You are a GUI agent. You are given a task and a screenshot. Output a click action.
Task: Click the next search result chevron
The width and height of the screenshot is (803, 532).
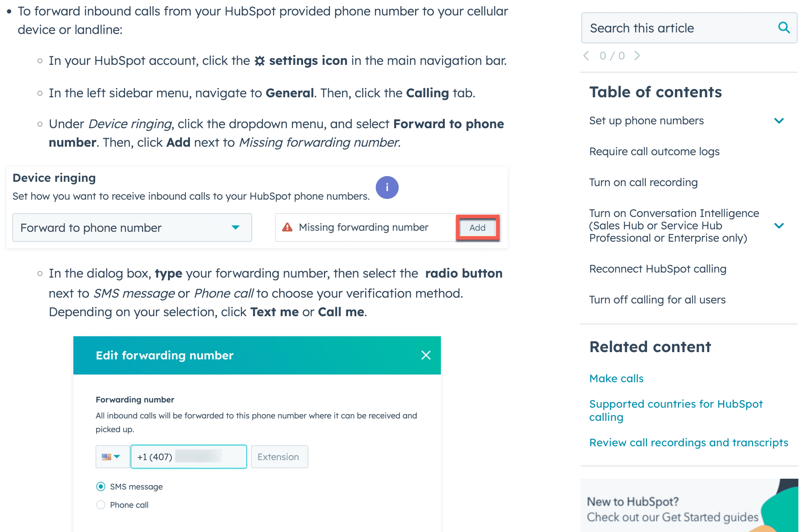(x=637, y=55)
